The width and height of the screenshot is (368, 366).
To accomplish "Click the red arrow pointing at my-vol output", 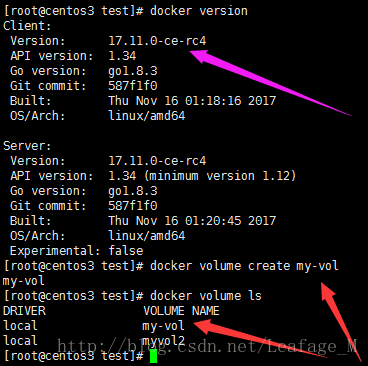I will [261, 338].
